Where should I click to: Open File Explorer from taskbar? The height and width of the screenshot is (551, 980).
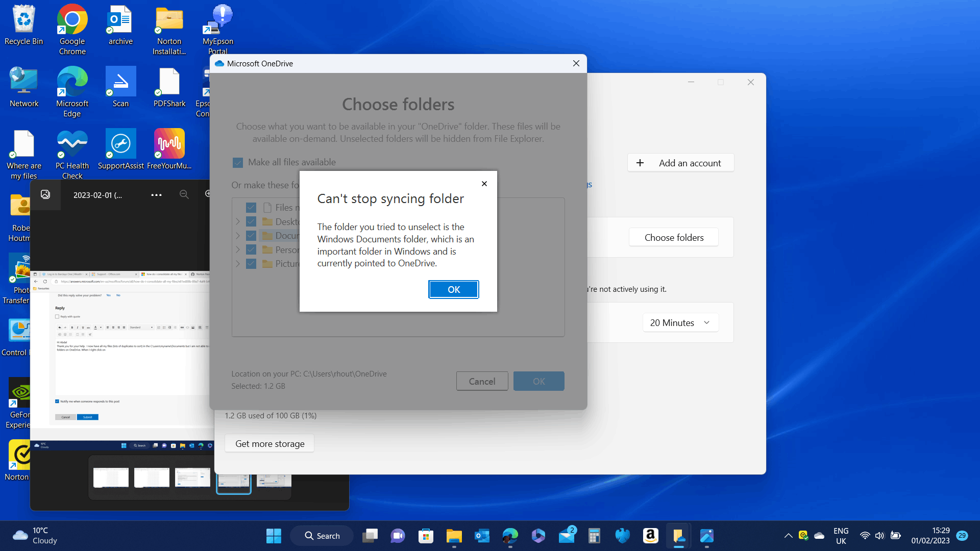point(454,536)
